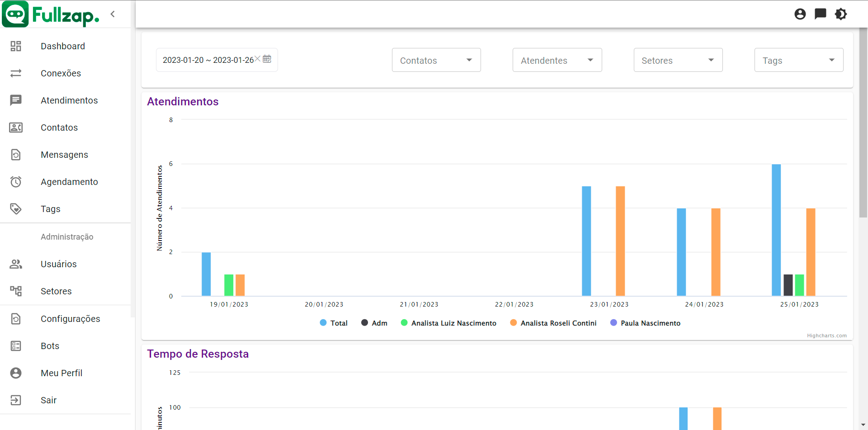Click the Atendimentos chart title
Viewport: 868px width, 430px height.
tap(183, 102)
